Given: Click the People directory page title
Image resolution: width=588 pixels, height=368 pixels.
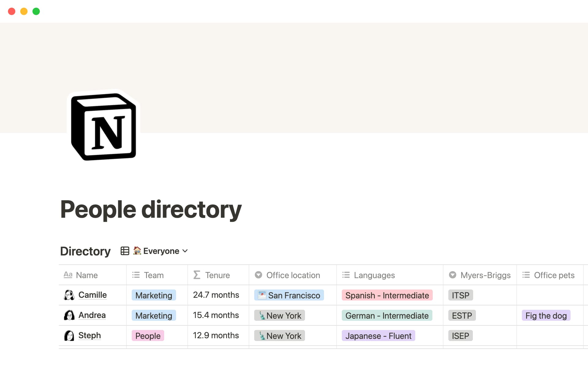Looking at the screenshot, I should (151, 209).
